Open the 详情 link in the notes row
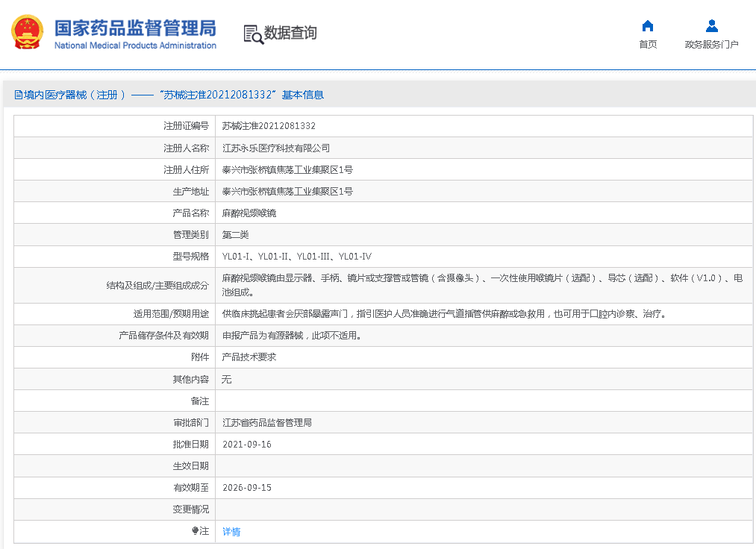 point(231,532)
